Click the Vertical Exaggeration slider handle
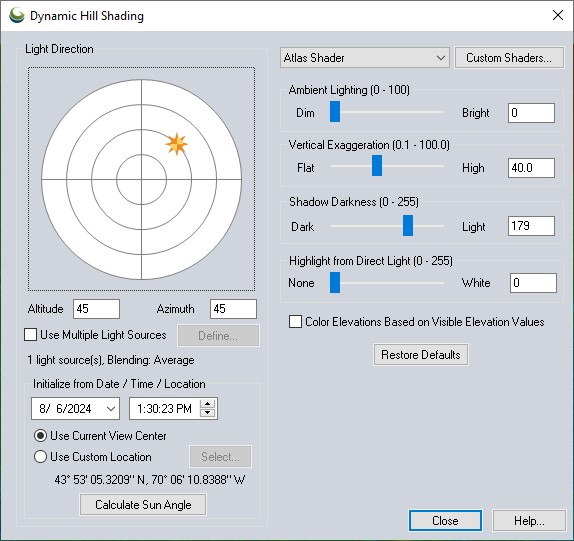Viewport: 574px width, 541px height. pyautogui.click(x=377, y=165)
